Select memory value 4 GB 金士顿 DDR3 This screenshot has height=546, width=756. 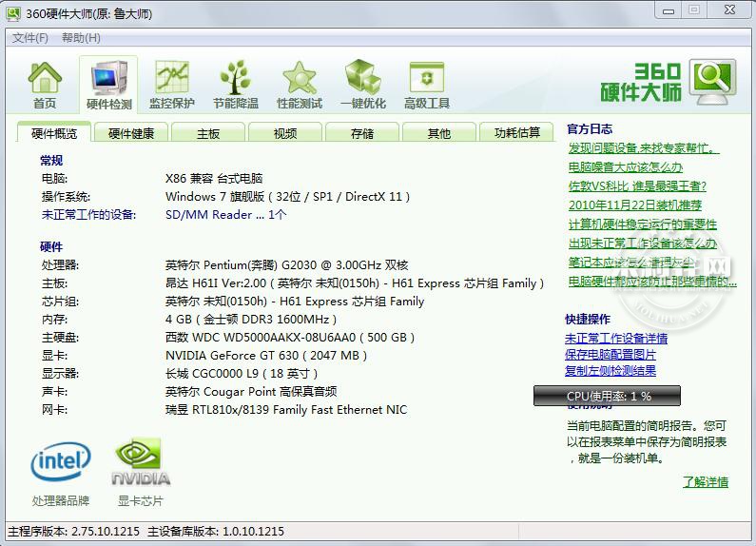click(x=251, y=320)
